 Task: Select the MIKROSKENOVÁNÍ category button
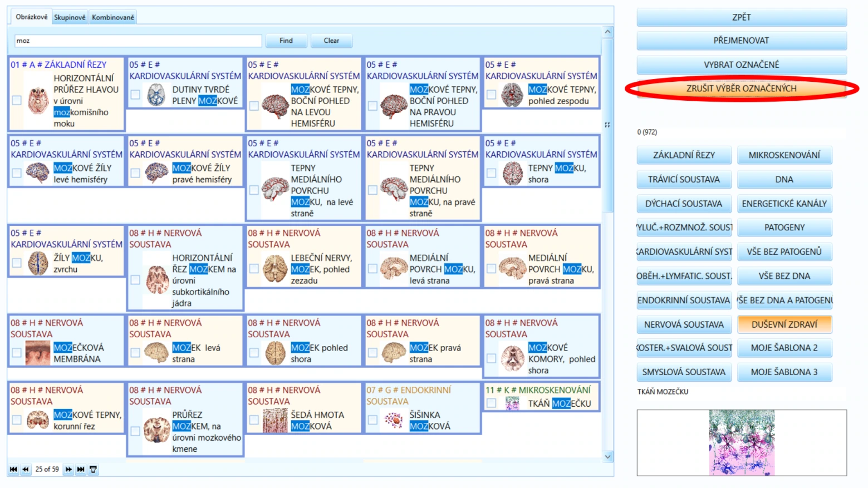[x=784, y=155]
